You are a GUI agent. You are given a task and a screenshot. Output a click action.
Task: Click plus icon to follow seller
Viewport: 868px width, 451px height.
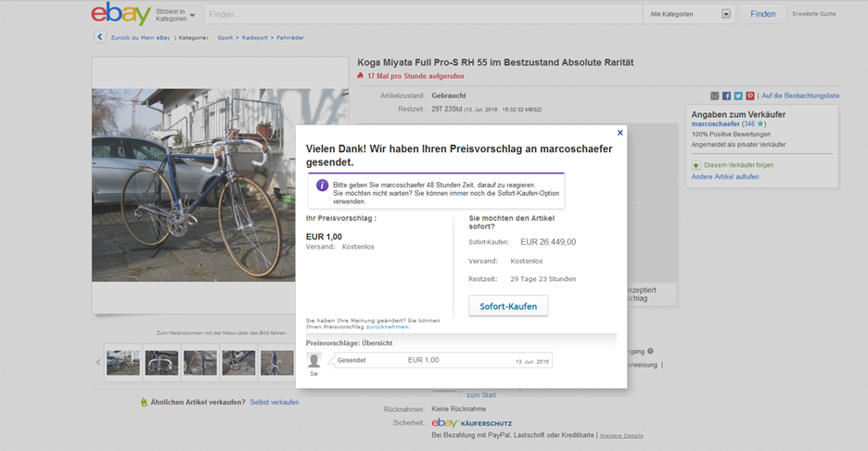(x=696, y=165)
